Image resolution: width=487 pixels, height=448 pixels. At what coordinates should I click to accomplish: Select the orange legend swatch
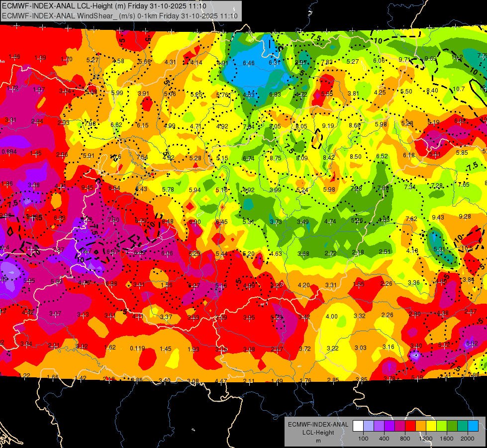[421, 426]
